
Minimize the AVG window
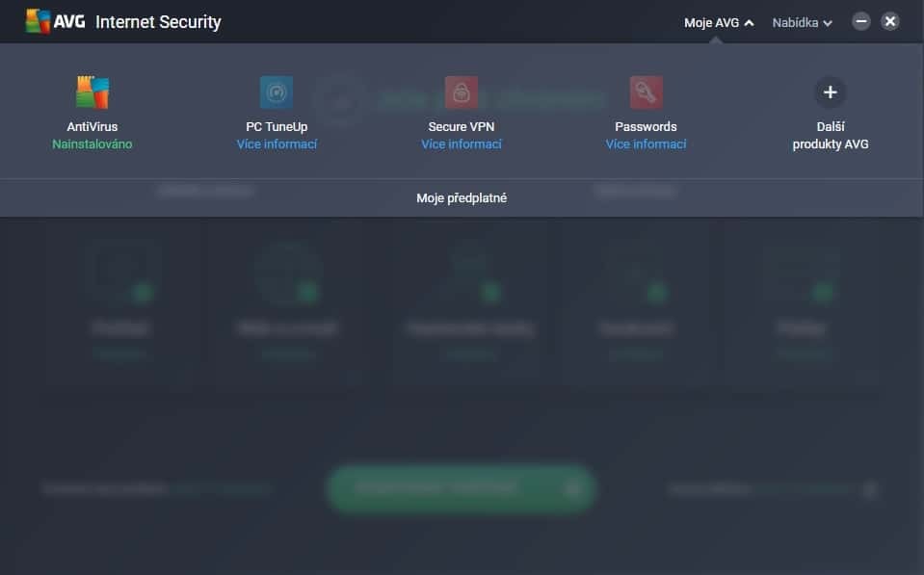tap(861, 22)
